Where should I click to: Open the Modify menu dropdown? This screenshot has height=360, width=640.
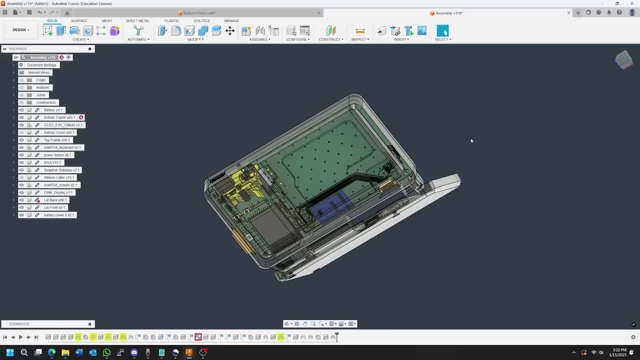coord(196,40)
